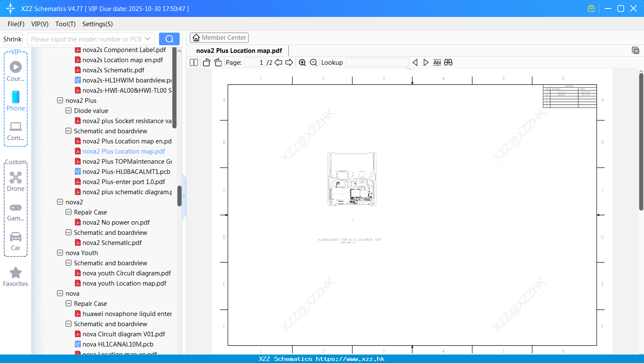Click the Lookup text field
The height and width of the screenshot is (363, 644).
tap(378, 62)
